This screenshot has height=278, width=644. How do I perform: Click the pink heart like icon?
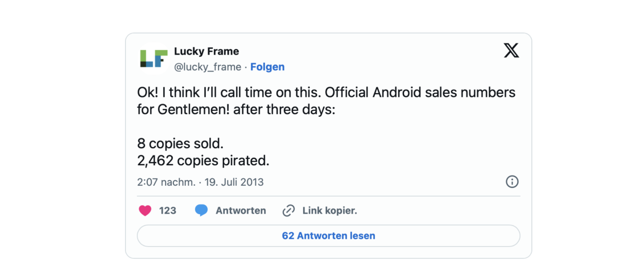point(145,211)
